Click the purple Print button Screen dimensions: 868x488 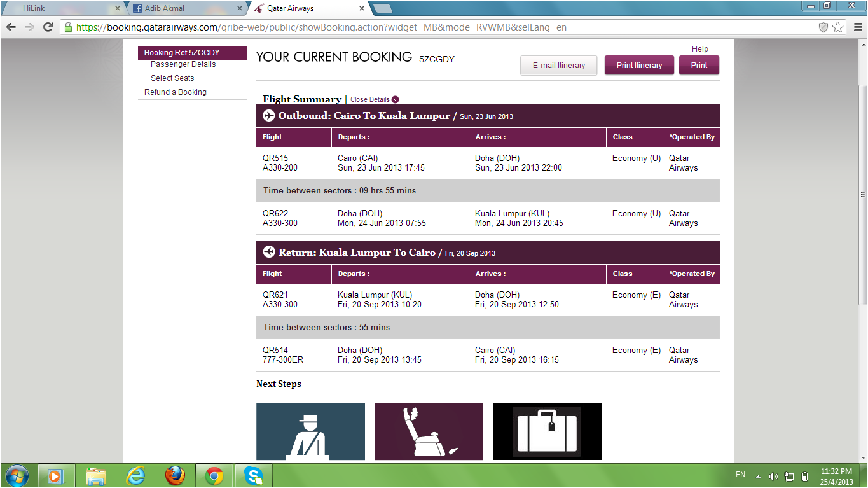[699, 66]
